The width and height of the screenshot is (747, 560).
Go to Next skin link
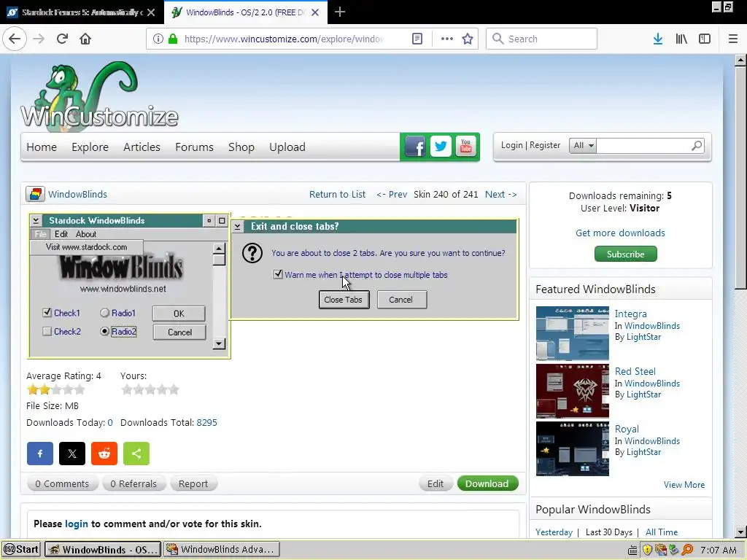click(500, 194)
